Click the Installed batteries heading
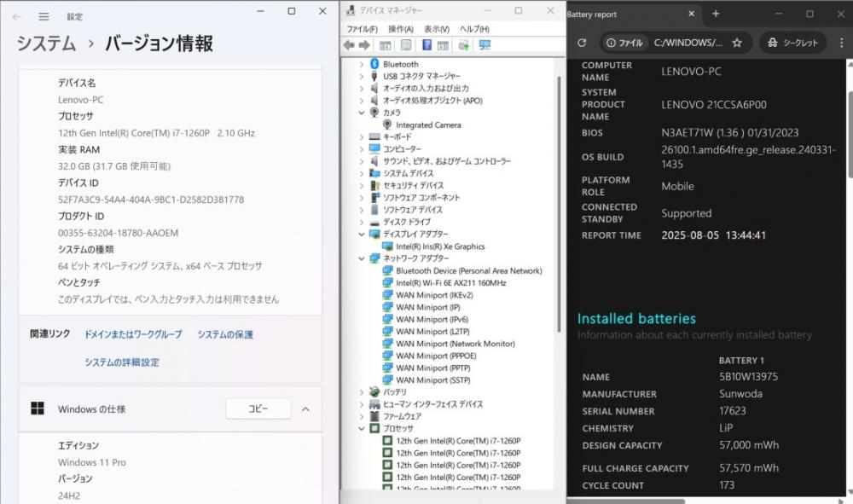The width and height of the screenshot is (853, 504). pyautogui.click(x=636, y=319)
